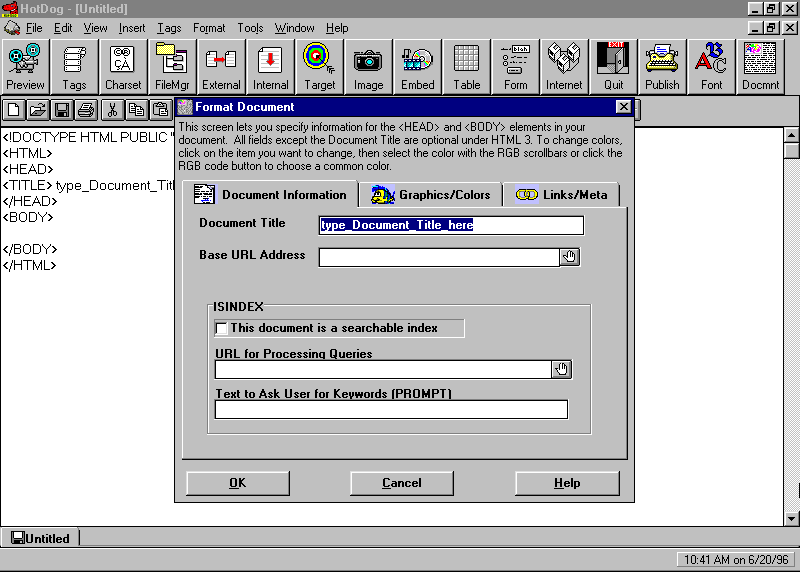
Task: Click the Cancel button
Action: pos(402,483)
